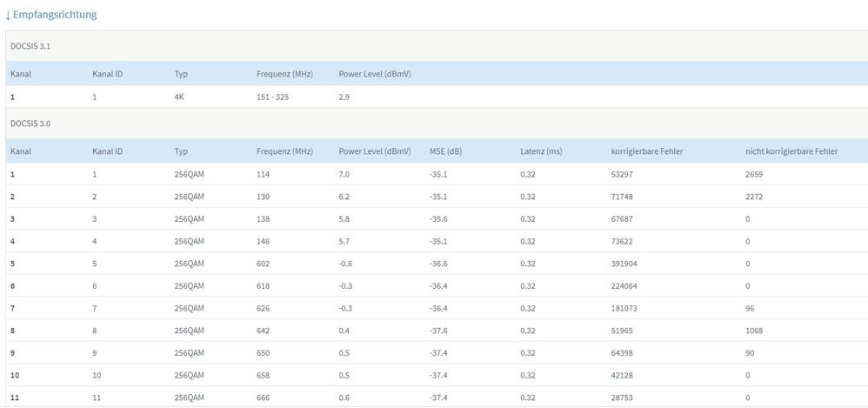Click power level 5.8

click(x=344, y=219)
